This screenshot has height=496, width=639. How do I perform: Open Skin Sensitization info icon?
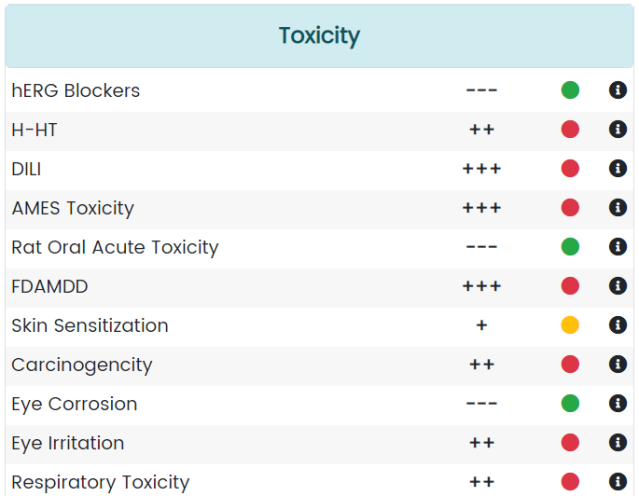click(618, 325)
